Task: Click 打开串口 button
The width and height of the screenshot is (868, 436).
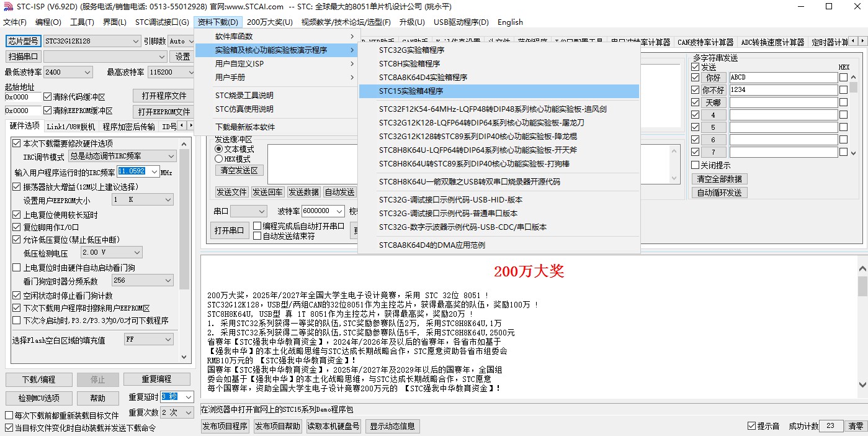Action: [229, 230]
